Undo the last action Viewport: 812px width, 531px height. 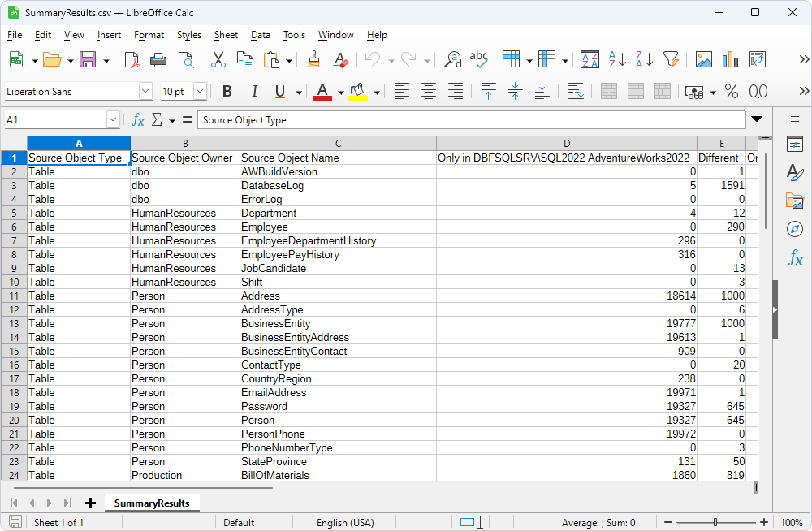click(373, 59)
